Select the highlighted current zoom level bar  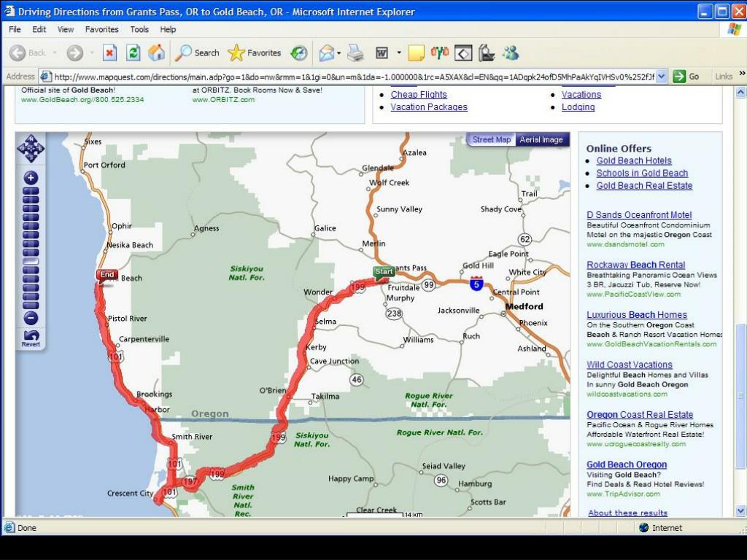31,261
